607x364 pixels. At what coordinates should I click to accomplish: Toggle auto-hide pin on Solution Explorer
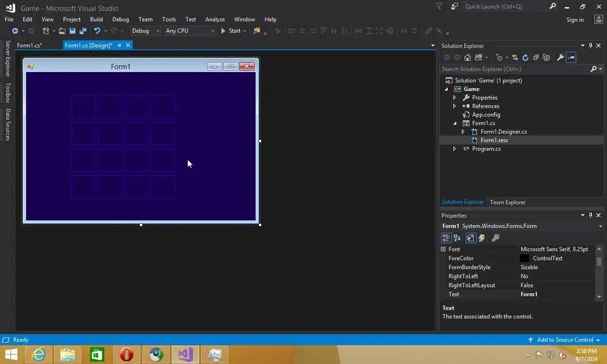pyautogui.click(x=590, y=45)
